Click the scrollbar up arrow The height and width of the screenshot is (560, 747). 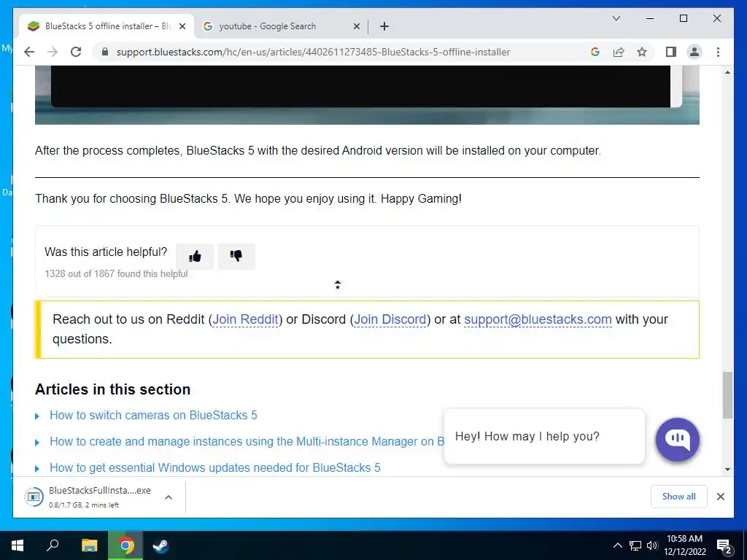click(x=727, y=72)
